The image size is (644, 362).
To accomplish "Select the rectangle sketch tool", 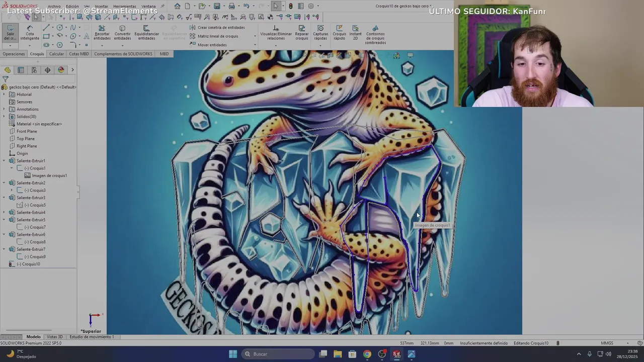I will pyautogui.click(x=46, y=36).
